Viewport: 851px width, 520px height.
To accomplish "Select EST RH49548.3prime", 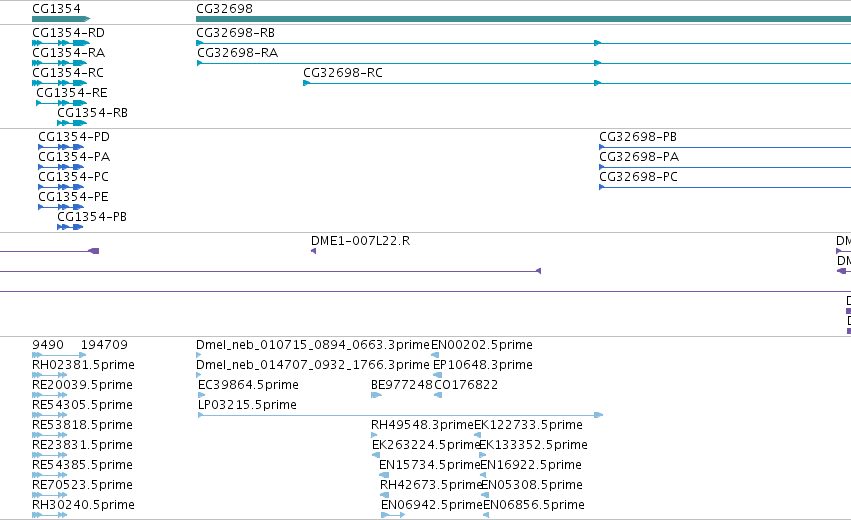I will (422, 425).
